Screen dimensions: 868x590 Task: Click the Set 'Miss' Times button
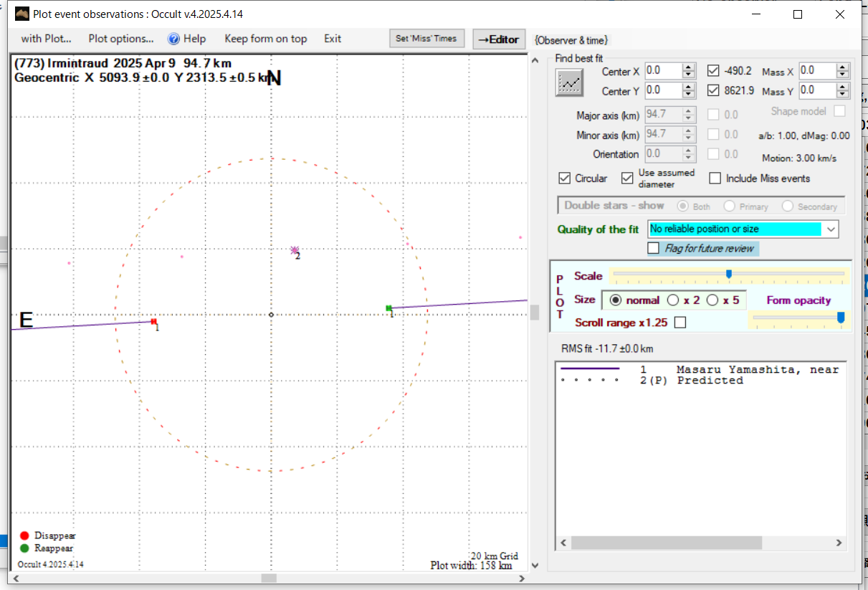pos(426,39)
